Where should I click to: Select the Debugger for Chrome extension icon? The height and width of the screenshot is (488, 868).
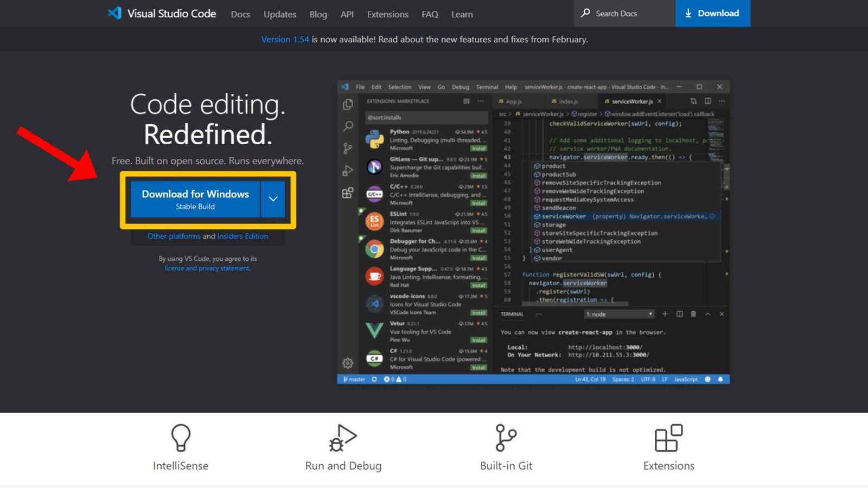(374, 249)
